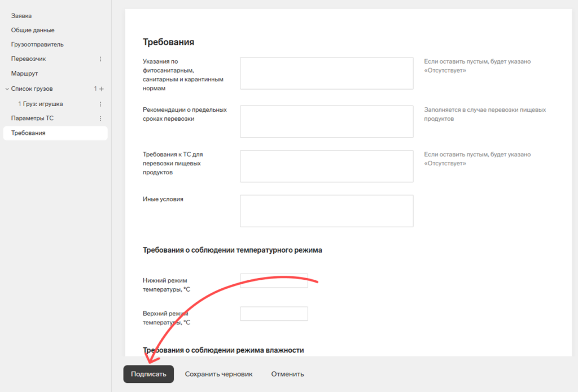Add a new cargo with the plus icon

(102, 89)
